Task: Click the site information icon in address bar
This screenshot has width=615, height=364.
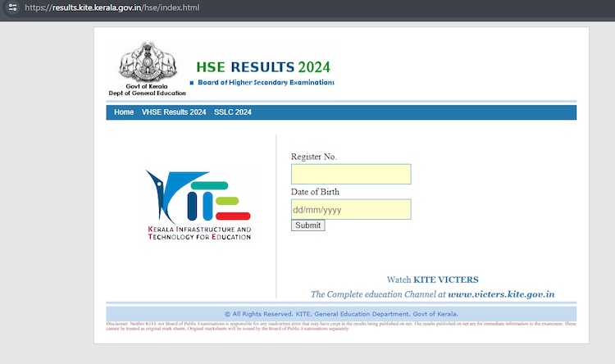Action: (x=11, y=7)
